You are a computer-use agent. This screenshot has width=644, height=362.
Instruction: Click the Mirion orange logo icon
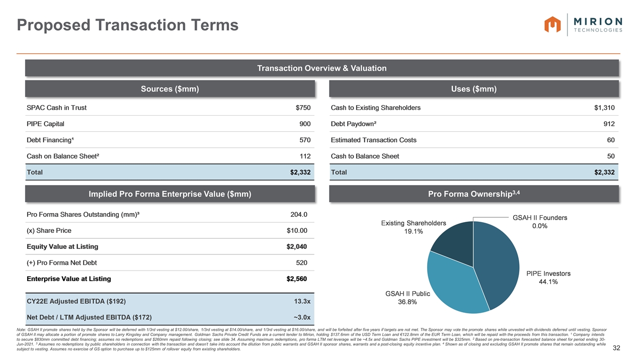coord(552,25)
